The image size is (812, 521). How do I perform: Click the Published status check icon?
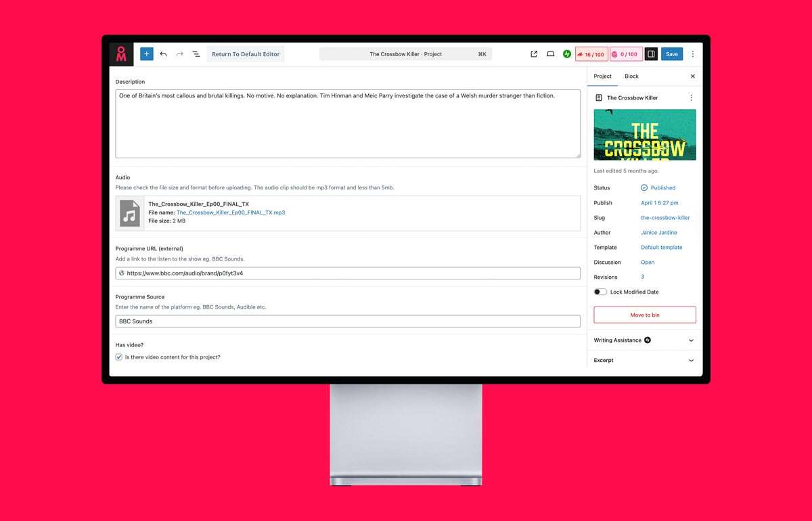(644, 188)
